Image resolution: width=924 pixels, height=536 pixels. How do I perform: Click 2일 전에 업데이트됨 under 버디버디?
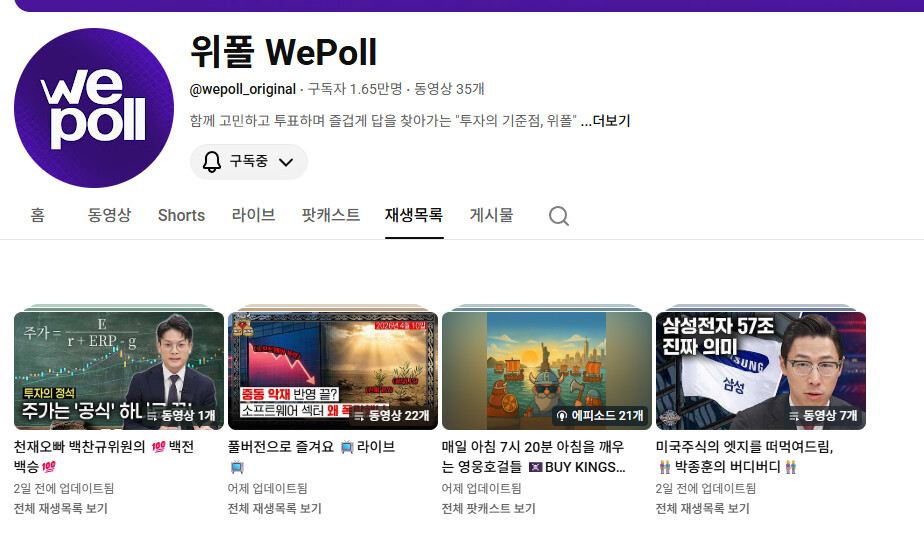coord(706,488)
